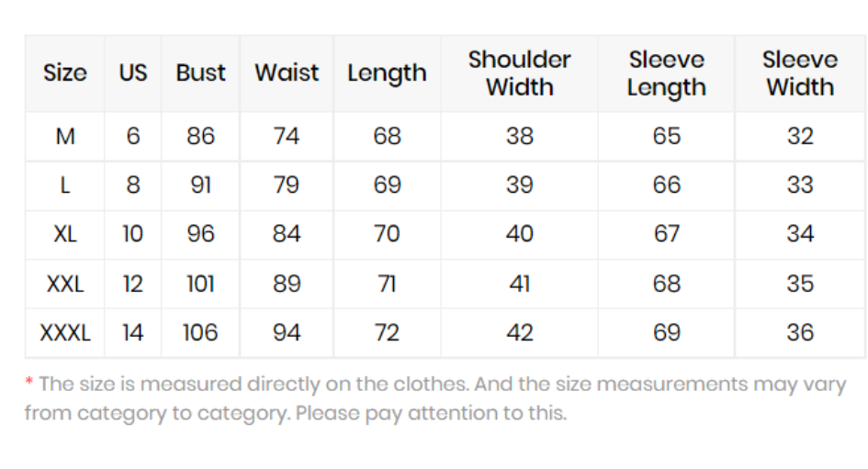Click the size measurement disclaimer text

435,398
